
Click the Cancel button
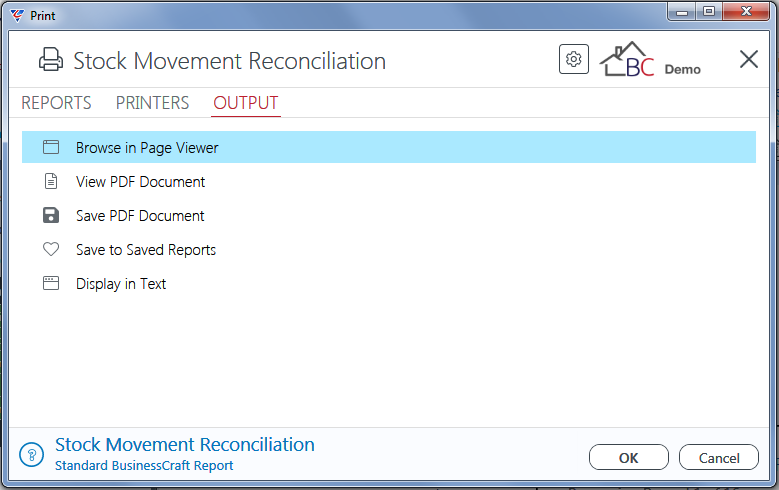tap(719, 457)
